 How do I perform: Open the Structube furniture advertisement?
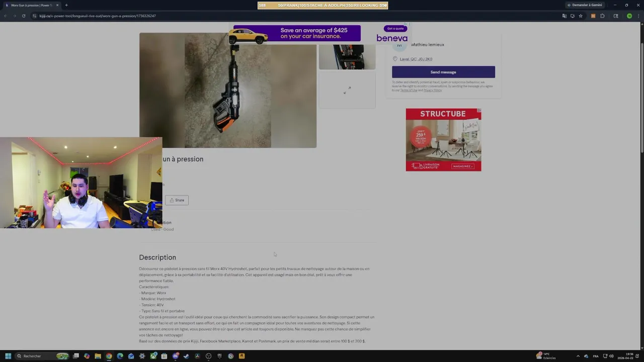tap(443, 140)
